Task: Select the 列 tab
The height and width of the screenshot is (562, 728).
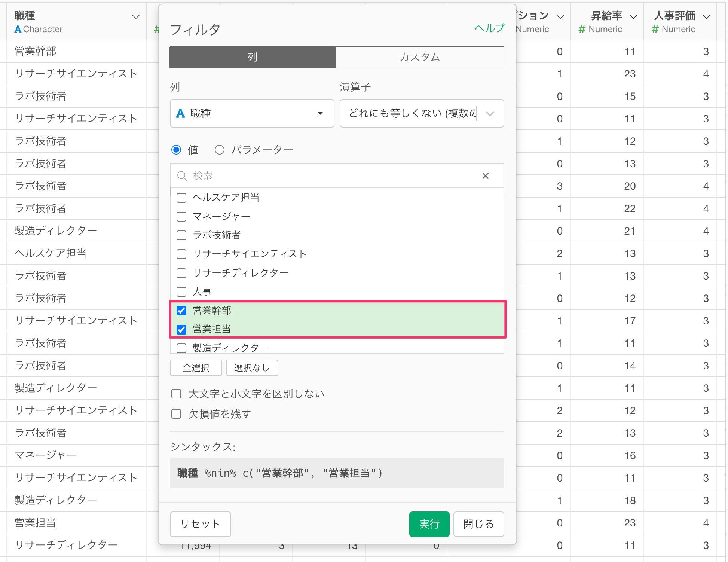Action: [x=253, y=57]
